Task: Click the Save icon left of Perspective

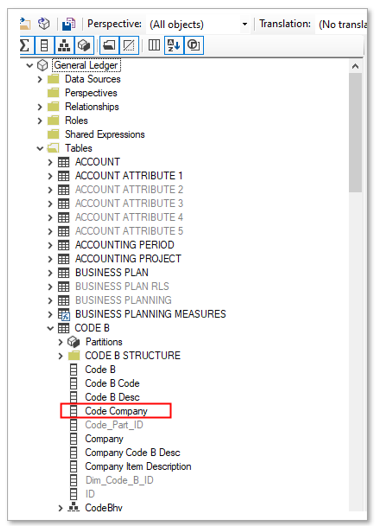Action: [69, 24]
